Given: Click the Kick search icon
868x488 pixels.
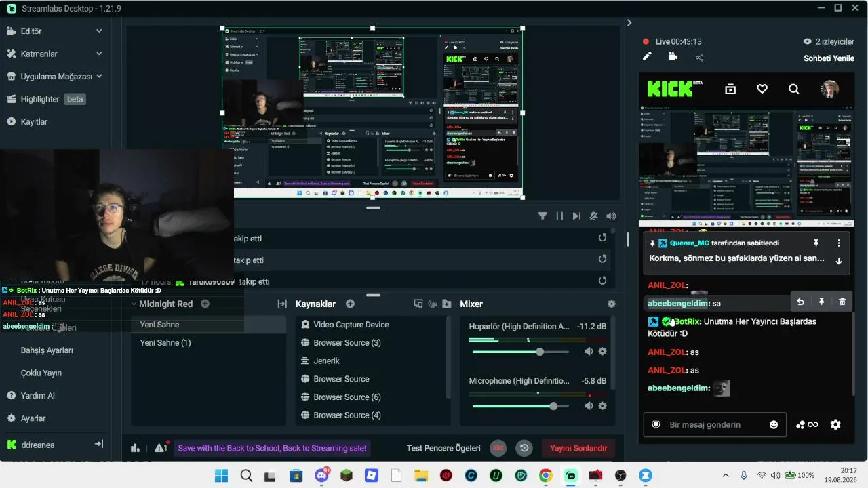Looking at the screenshot, I should click(x=794, y=89).
